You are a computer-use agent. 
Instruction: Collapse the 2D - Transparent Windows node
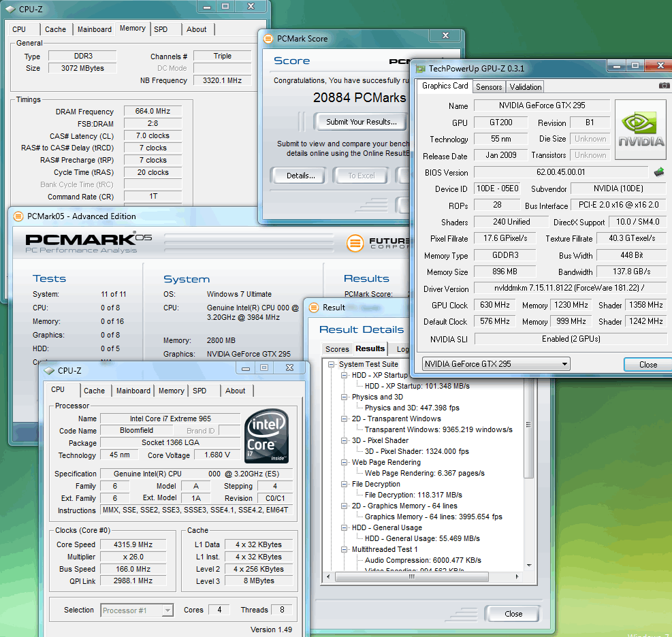(344, 419)
